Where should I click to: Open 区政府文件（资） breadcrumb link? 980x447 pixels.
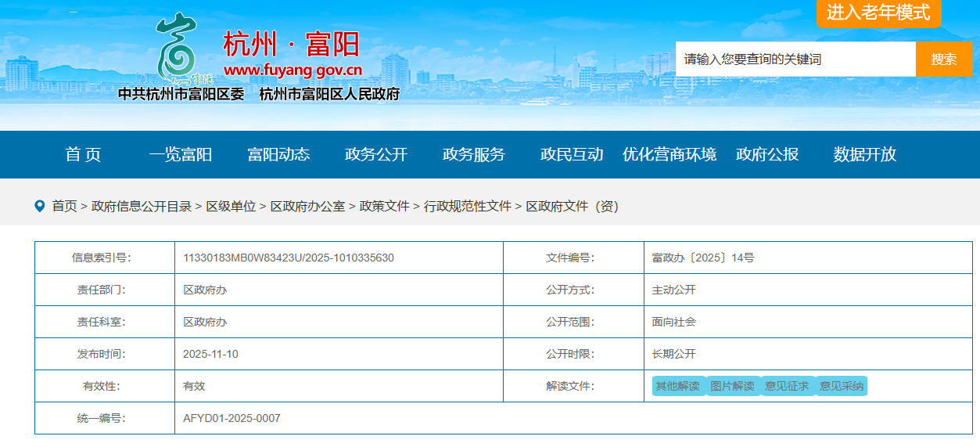click(572, 206)
